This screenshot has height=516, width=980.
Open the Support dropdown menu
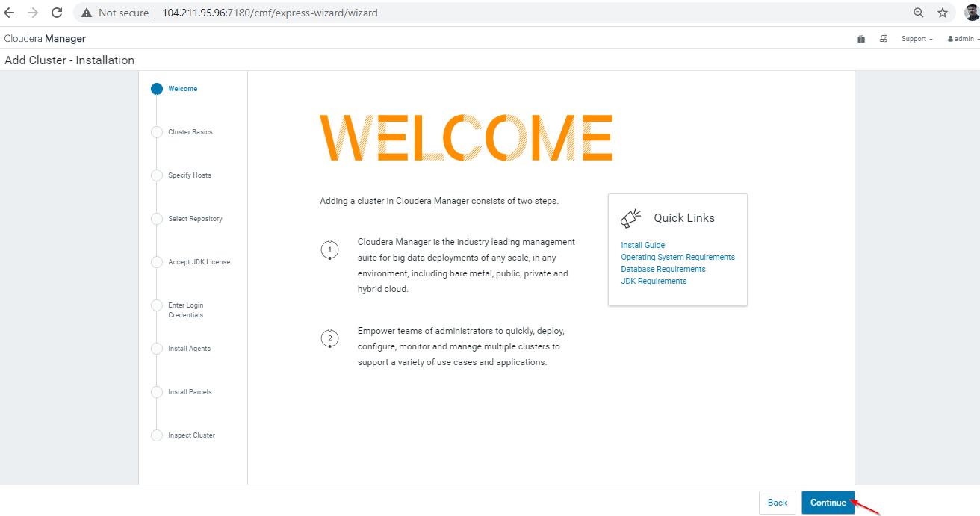(917, 39)
